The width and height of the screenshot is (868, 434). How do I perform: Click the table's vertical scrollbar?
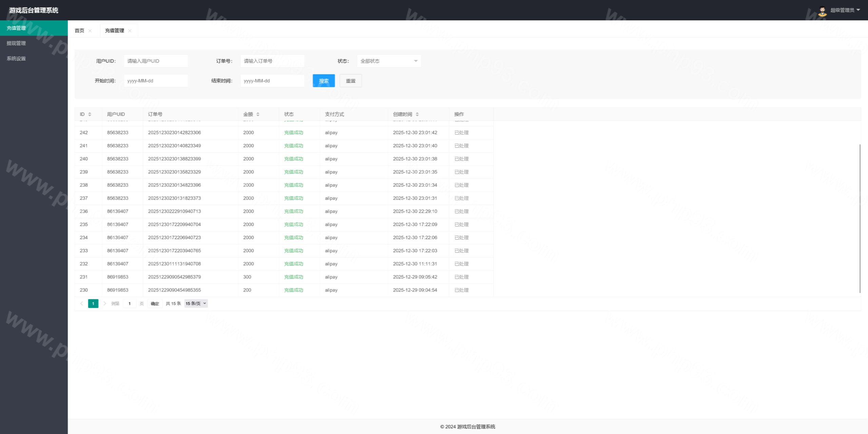(x=860, y=217)
